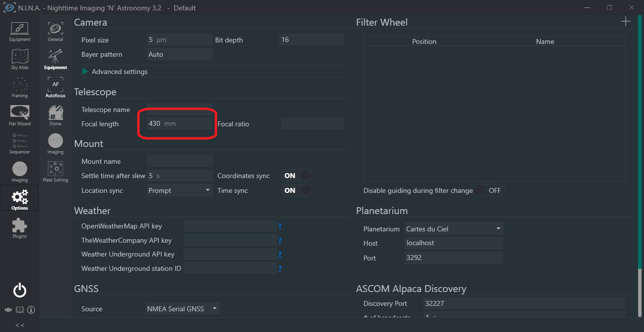This screenshot has height=332, width=644.
Task: Switch to the Dome options tab
Action: pos(55,115)
